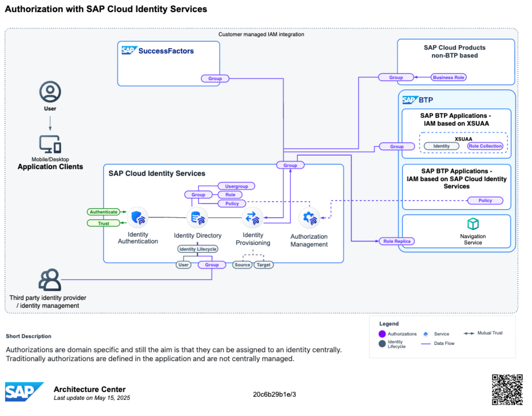Click the QR code image
532x416 pixels.
[507, 389]
